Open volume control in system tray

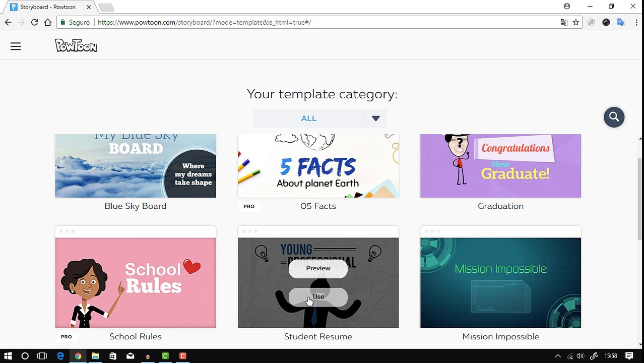click(x=581, y=356)
